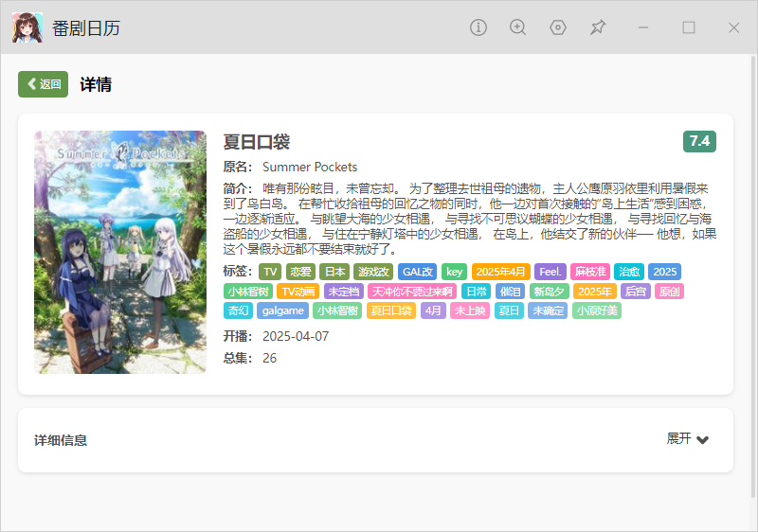Click the key tag
Image resolution: width=758 pixels, height=532 pixels.
[x=455, y=272]
